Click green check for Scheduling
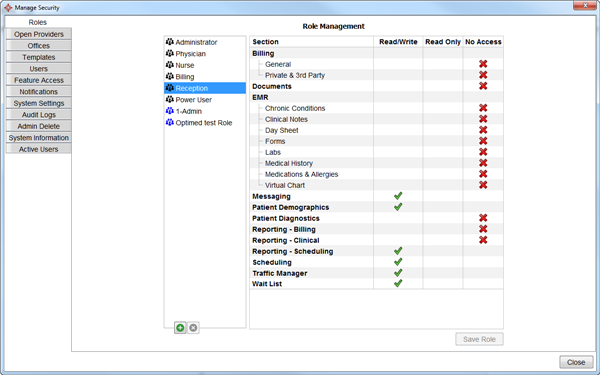Screen dimensions: 600x375 click(x=398, y=262)
